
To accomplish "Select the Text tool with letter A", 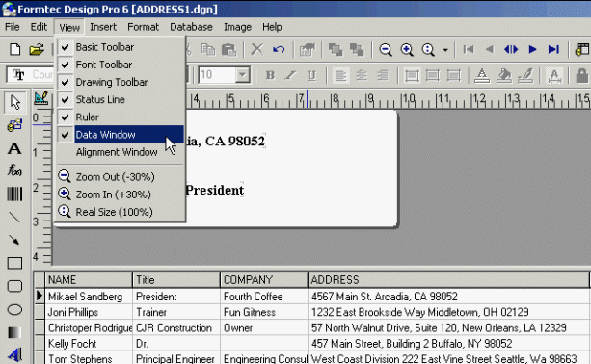I will (x=14, y=148).
